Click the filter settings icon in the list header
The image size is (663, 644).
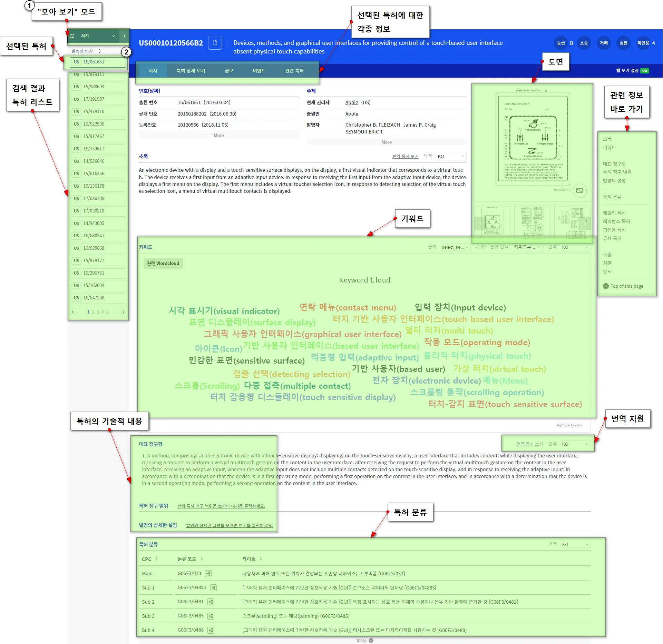(x=72, y=36)
